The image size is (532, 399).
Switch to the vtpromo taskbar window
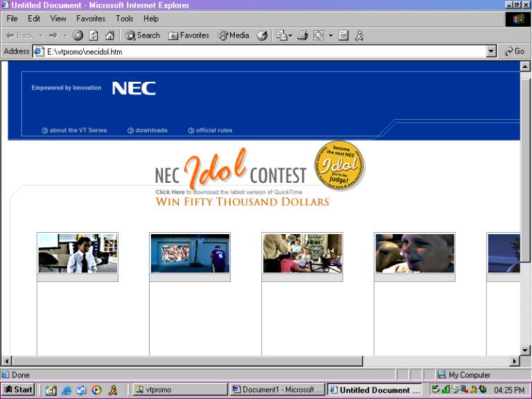click(180, 389)
